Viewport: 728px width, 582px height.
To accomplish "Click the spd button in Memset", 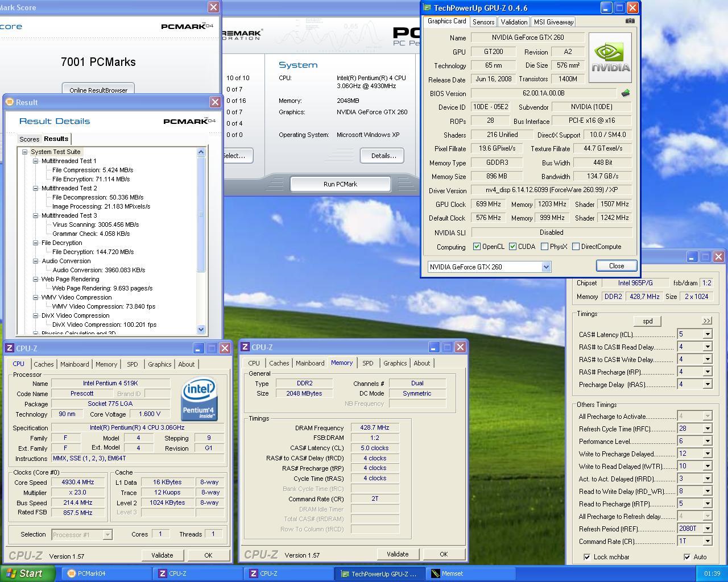I will [x=647, y=321].
